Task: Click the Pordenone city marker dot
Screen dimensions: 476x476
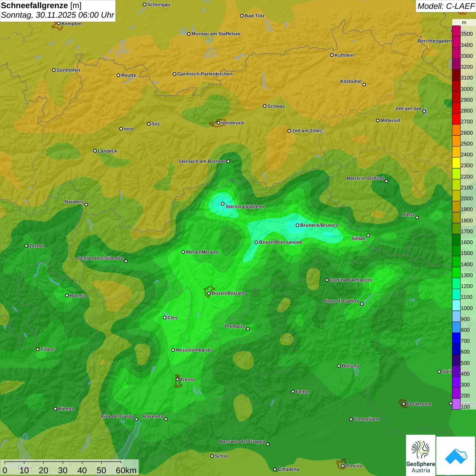Action: (404, 404)
